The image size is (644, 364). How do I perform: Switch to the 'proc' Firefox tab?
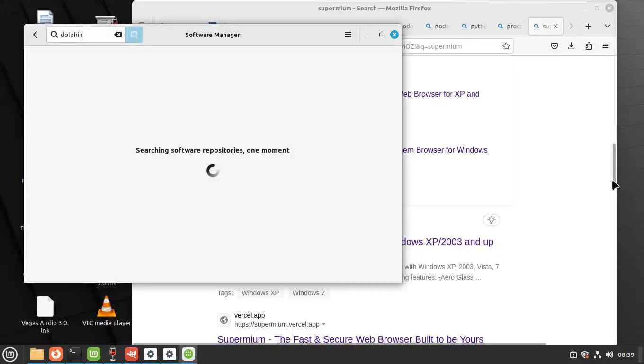coord(509,26)
